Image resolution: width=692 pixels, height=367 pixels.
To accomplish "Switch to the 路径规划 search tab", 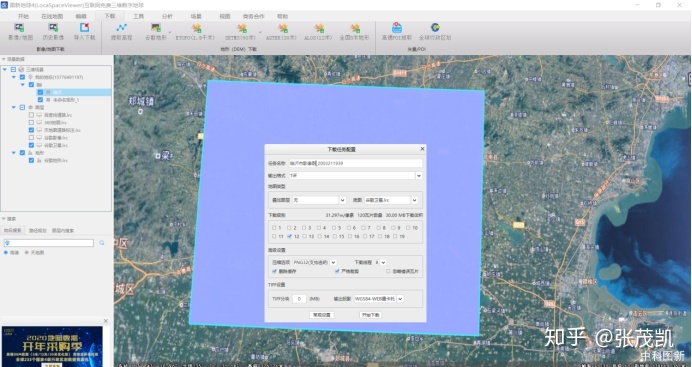I will (38, 231).
